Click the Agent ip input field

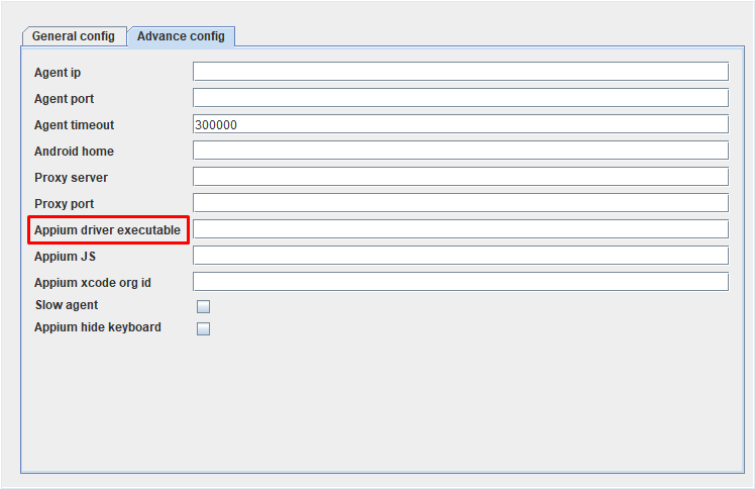460,72
